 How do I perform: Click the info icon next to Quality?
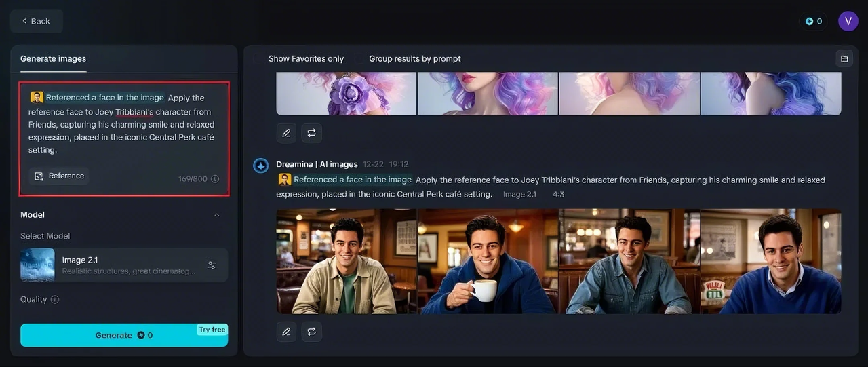click(x=55, y=300)
